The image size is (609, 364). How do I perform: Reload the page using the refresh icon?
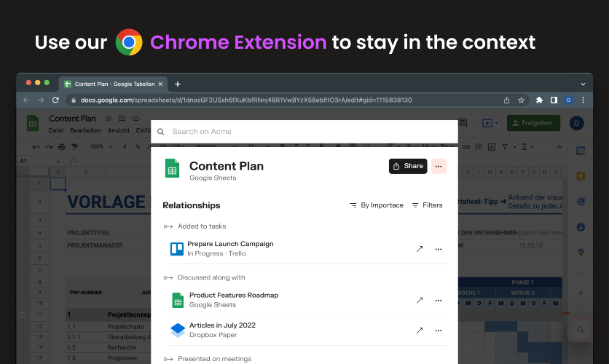pos(55,100)
